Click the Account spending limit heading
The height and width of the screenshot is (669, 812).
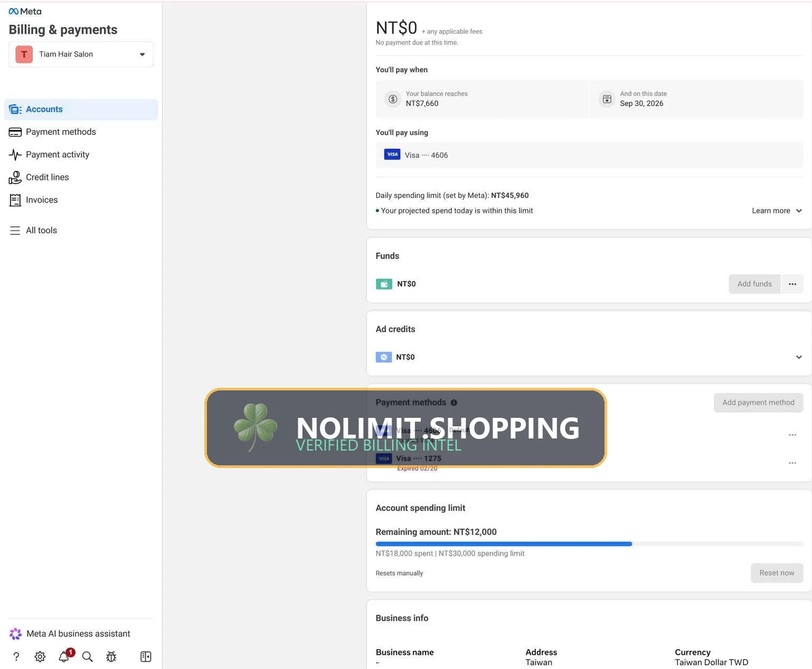pos(420,508)
